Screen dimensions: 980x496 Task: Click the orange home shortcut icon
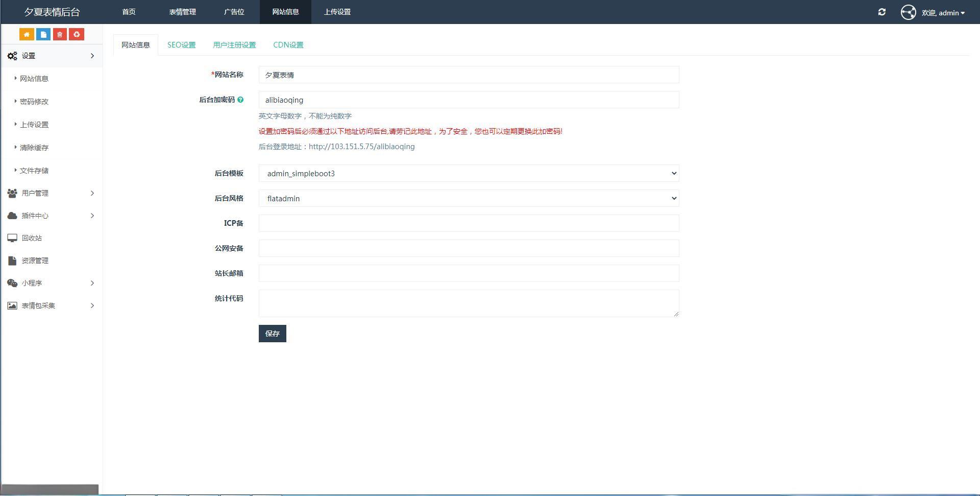(x=27, y=34)
